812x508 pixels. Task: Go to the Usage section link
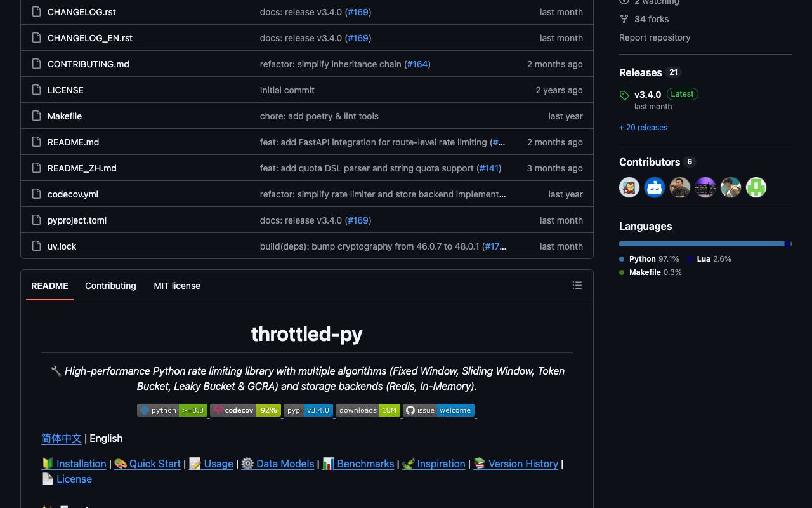(x=218, y=464)
